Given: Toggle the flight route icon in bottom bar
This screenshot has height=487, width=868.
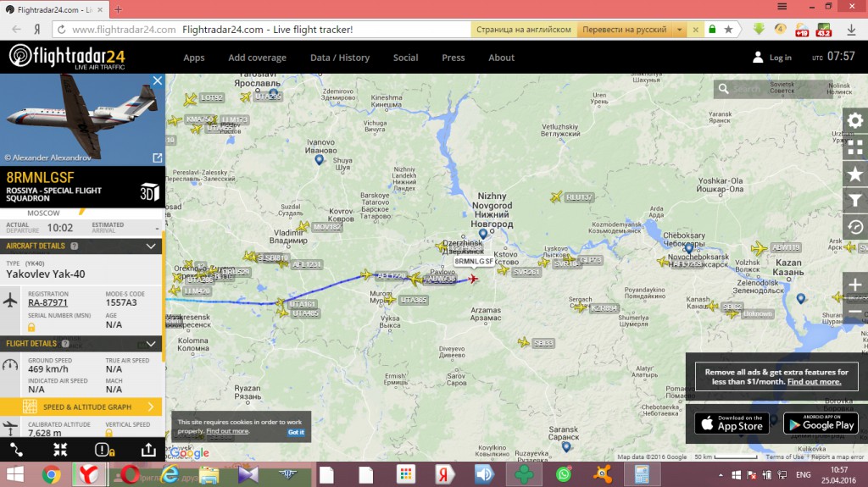Looking at the screenshot, I should pos(17,450).
